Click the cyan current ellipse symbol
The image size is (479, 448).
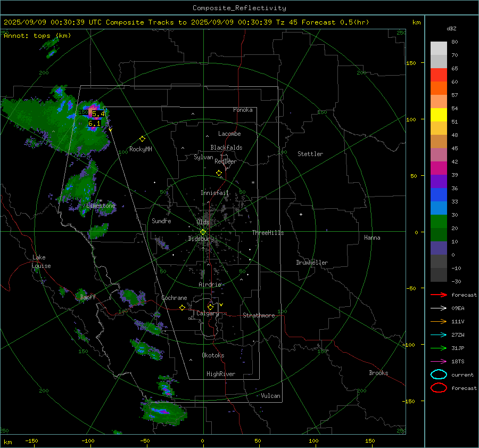439,374
